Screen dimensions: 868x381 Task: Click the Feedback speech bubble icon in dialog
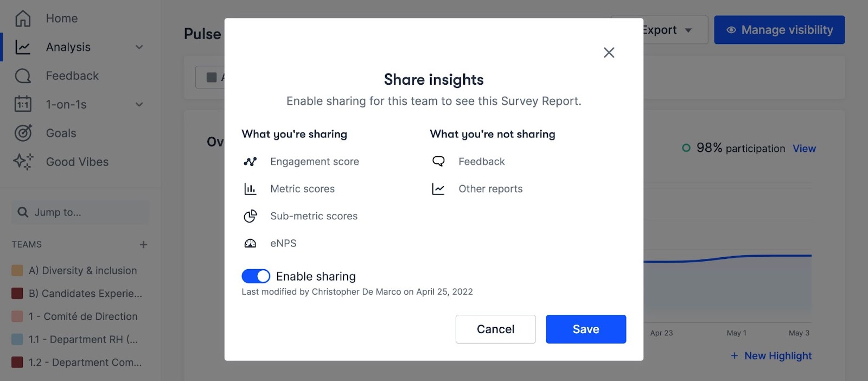coord(438,161)
